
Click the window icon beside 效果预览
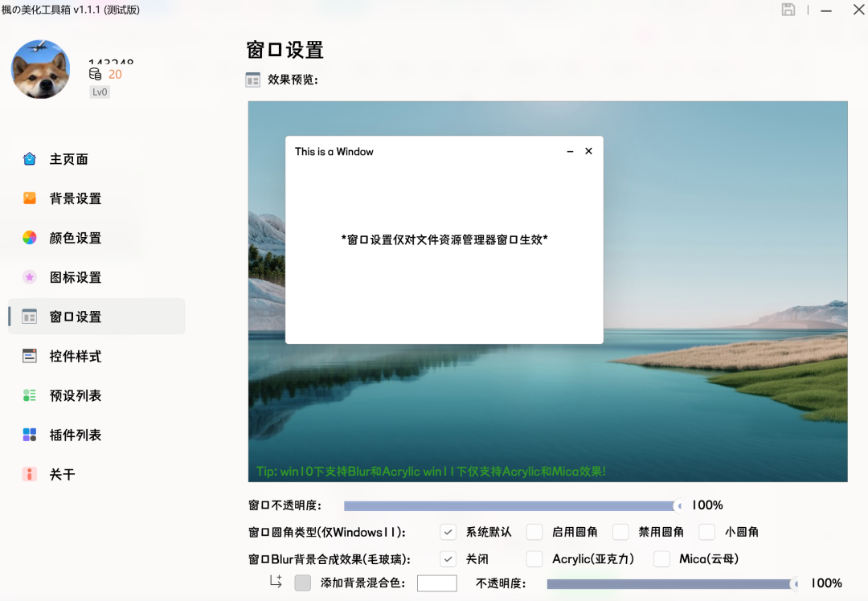point(253,80)
